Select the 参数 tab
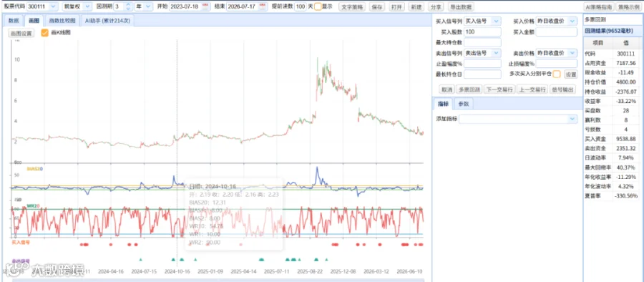This screenshot has width=644, height=282. [x=463, y=104]
